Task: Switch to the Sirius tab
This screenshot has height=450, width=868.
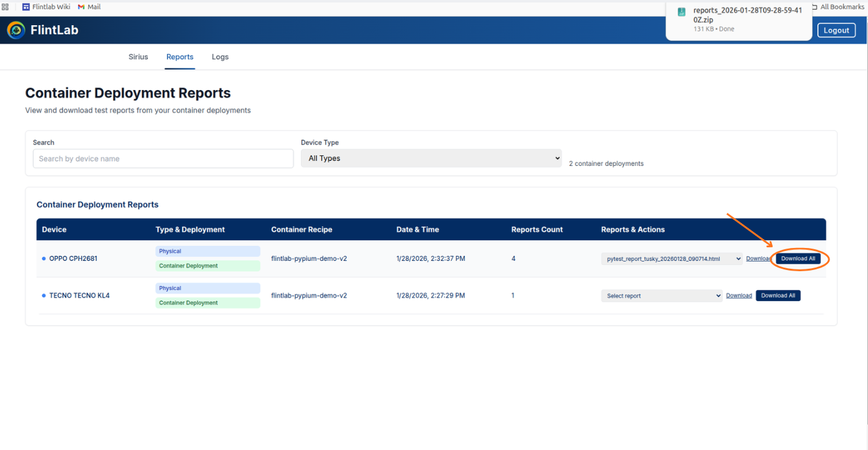Action: (138, 57)
